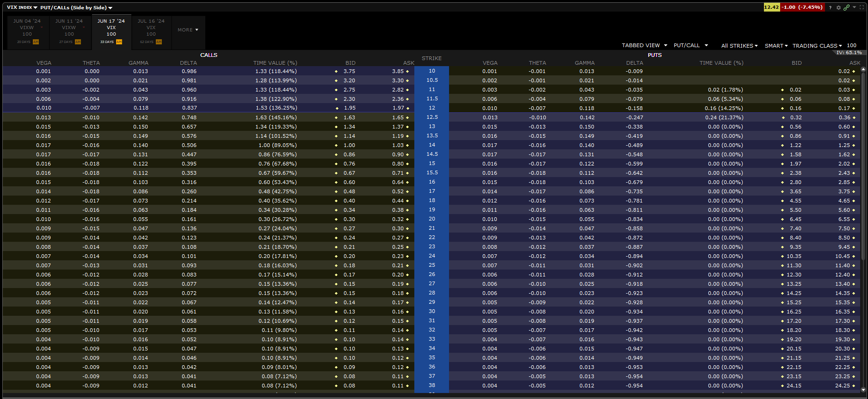This screenshot has width=868, height=399.
Task: Click the green chain link icon
Action: coord(846,7)
